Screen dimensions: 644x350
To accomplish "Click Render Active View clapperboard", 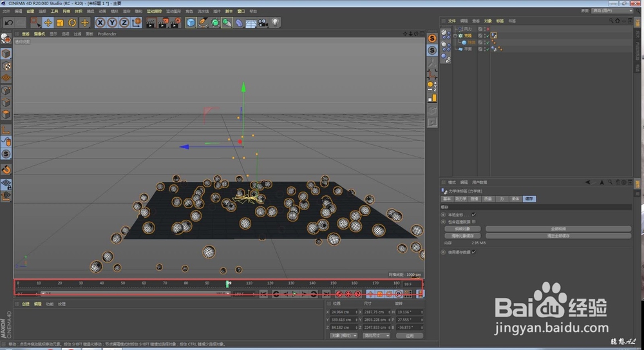I will click(150, 23).
